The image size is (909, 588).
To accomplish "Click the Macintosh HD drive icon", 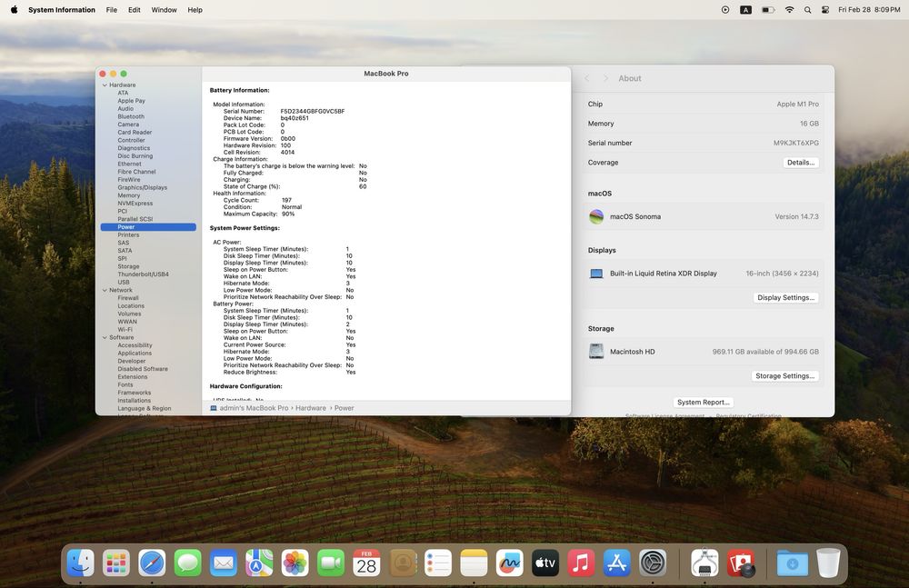I will tap(596, 352).
